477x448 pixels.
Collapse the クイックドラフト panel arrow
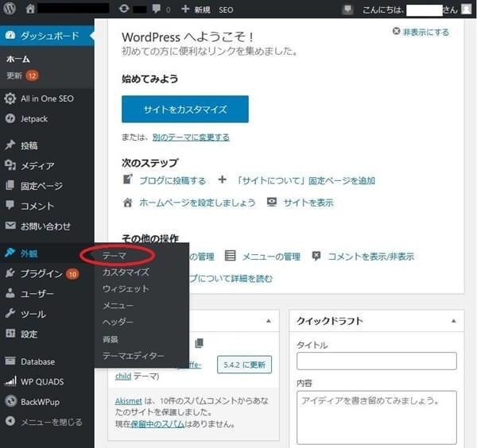tap(454, 321)
